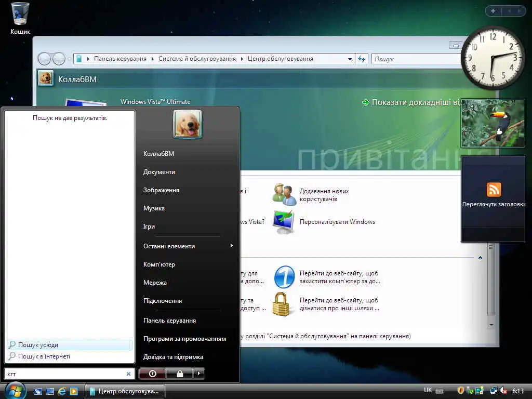Click the user's dog avatar in Start menu
The image size is (532, 399).
tap(187, 124)
